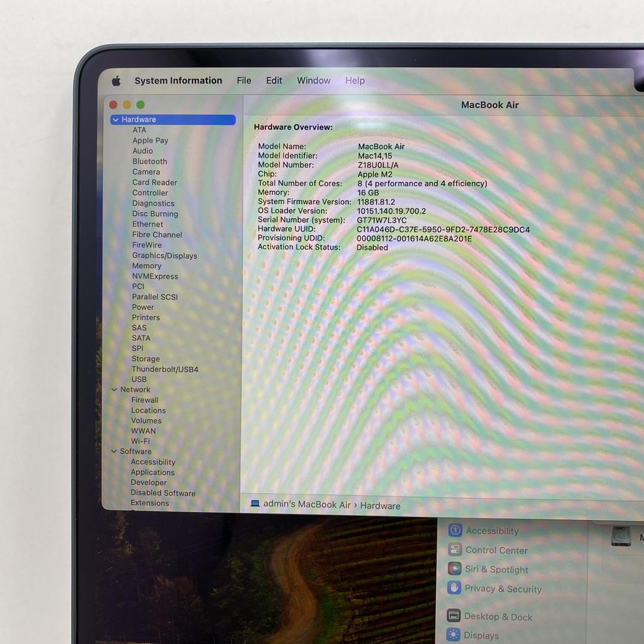
Task: Select Volumes under Network
Action: point(146,420)
